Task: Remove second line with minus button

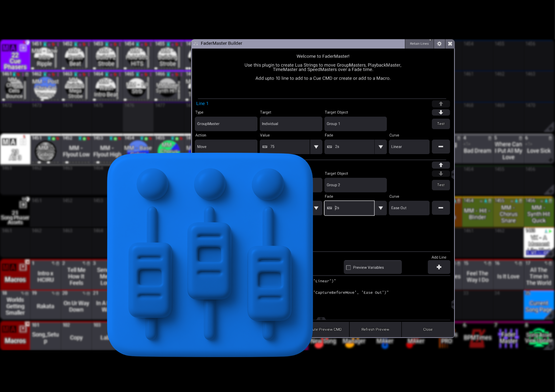Action: click(x=441, y=208)
